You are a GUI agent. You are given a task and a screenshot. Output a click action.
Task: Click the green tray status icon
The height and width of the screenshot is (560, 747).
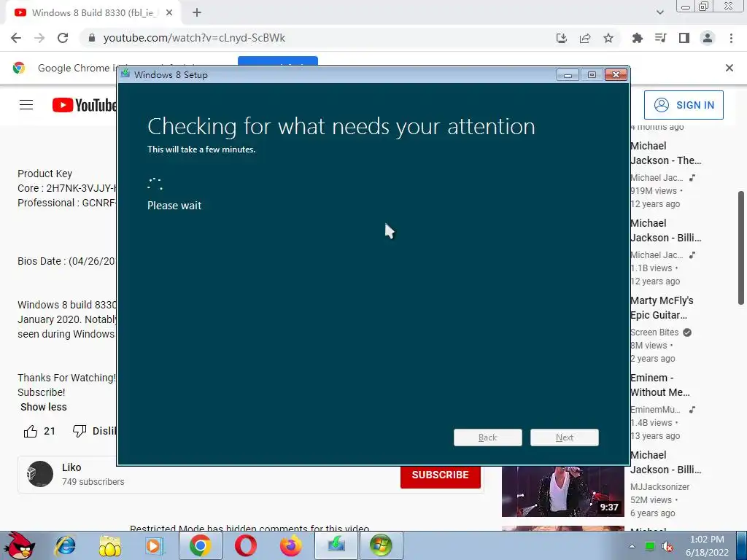point(650,546)
